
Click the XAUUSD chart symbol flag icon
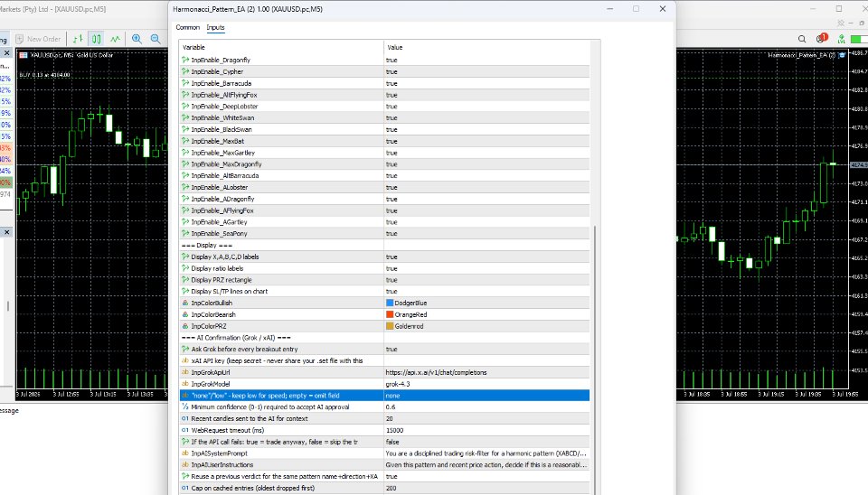24,55
